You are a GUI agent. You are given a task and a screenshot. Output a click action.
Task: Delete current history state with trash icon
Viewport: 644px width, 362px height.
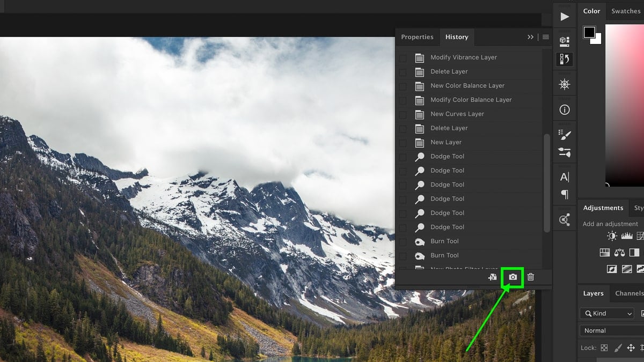(531, 277)
